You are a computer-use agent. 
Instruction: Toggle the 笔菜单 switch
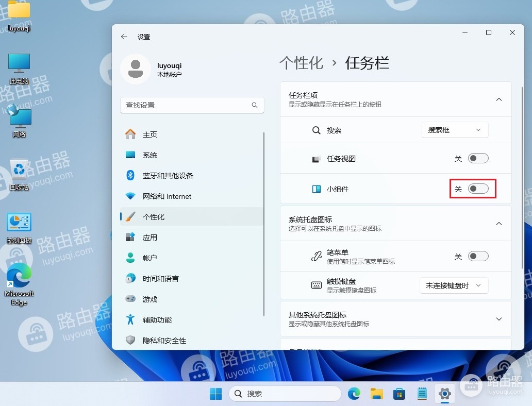click(x=478, y=256)
